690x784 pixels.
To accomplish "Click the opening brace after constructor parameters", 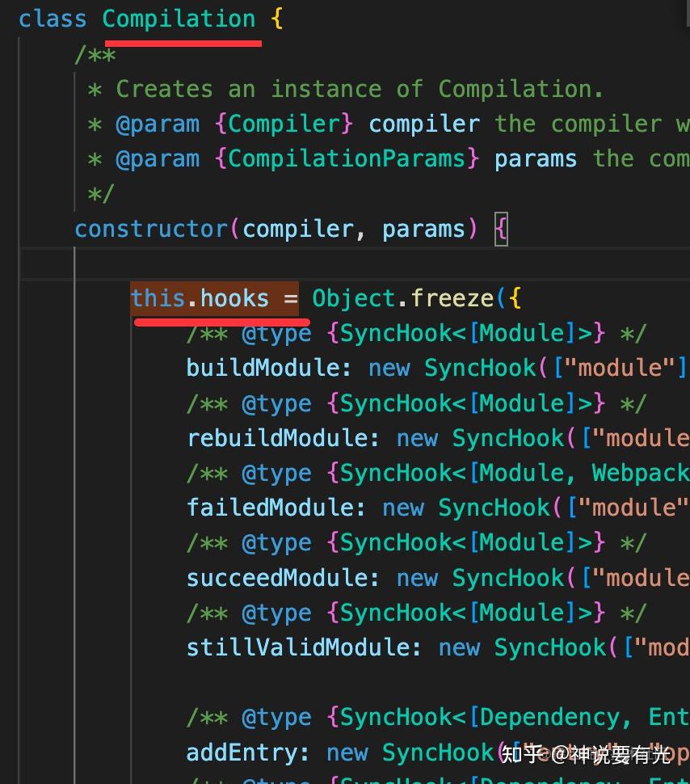I will [x=501, y=229].
